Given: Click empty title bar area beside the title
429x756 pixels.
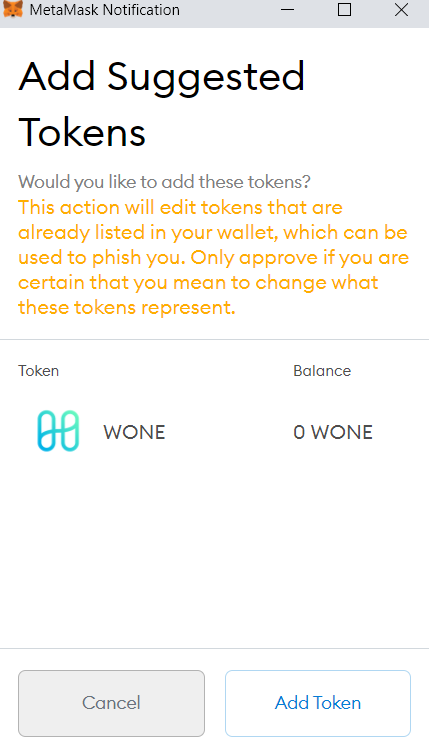Looking at the screenshot, I should 227,10.
